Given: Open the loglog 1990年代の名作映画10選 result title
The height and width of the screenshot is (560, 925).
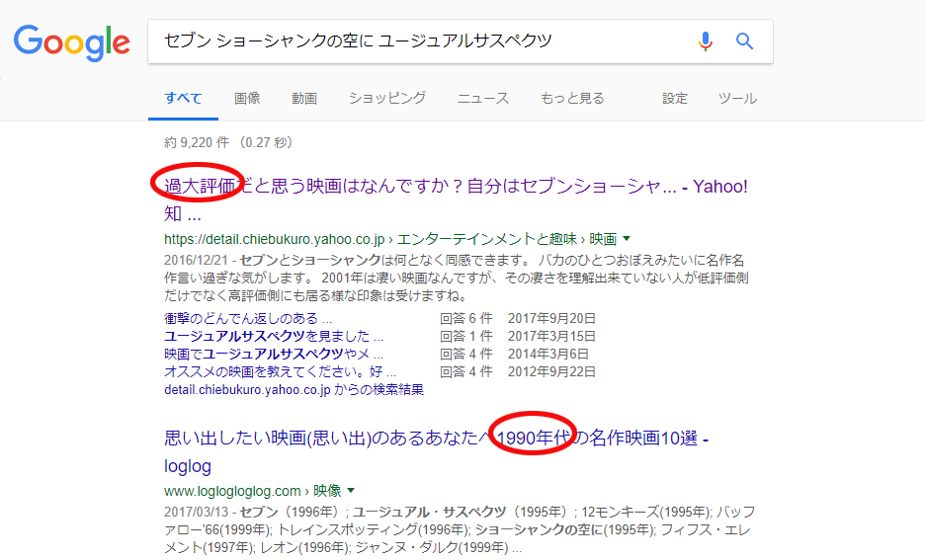Looking at the screenshot, I should click(x=436, y=451).
